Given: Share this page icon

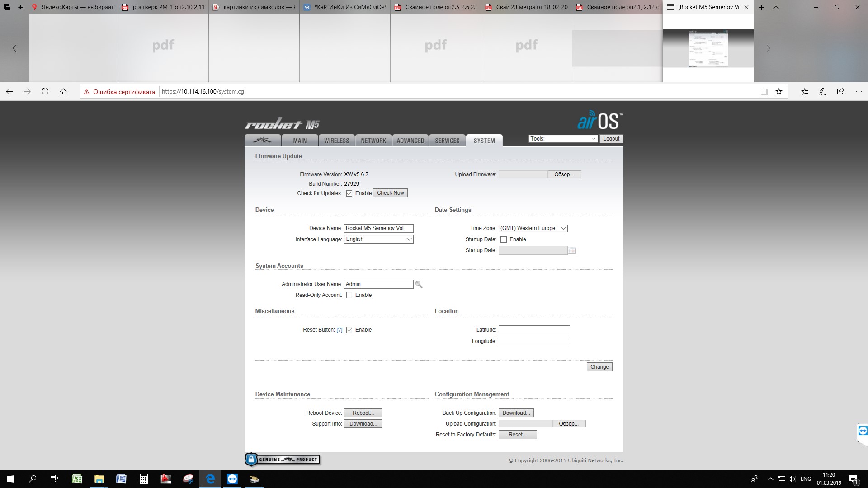Looking at the screenshot, I should pos(840,91).
